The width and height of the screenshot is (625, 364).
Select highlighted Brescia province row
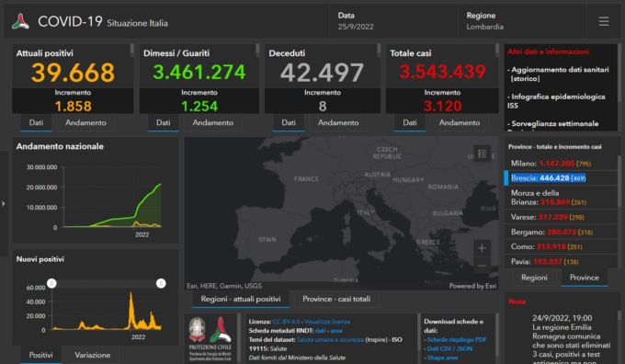tap(561, 177)
